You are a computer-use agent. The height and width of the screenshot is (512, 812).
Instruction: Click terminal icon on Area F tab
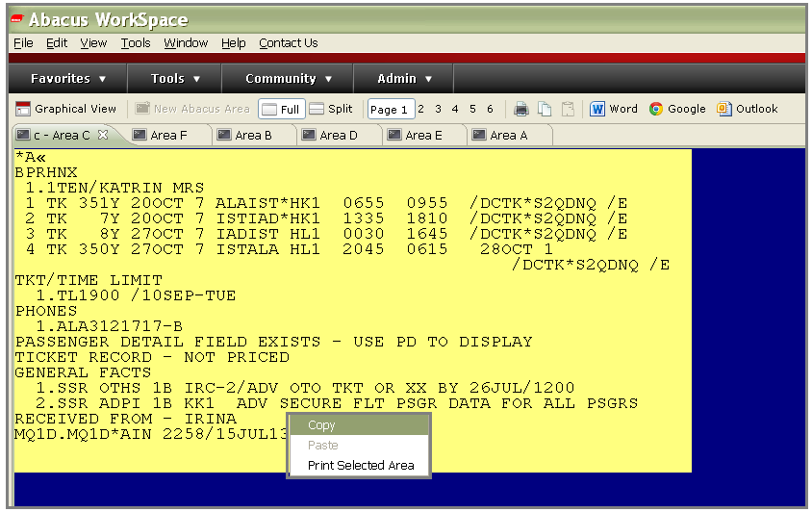[140, 135]
